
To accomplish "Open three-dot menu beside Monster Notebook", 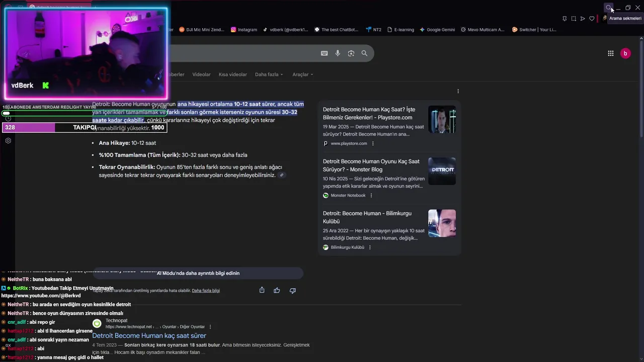I will click(371, 196).
